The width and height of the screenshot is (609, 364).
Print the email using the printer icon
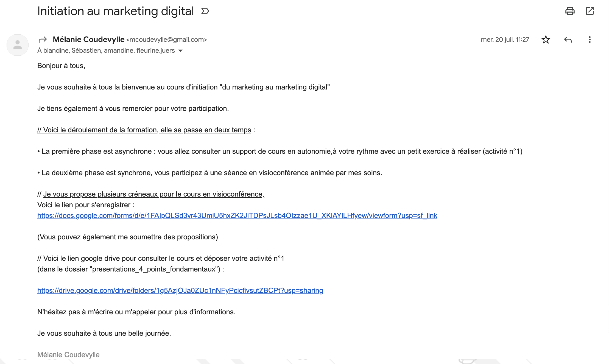(570, 11)
